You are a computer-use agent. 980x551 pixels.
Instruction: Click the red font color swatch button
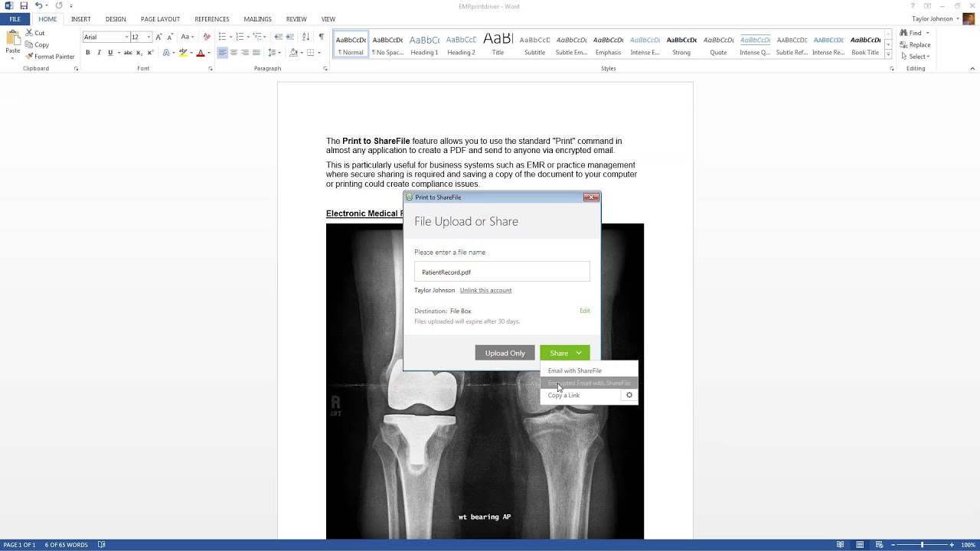click(x=200, y=53)
